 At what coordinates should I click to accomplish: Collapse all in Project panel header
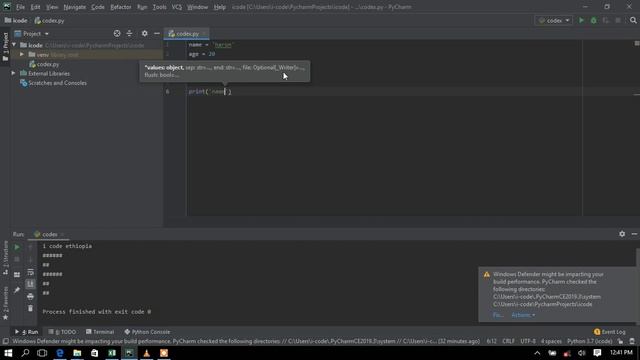pos(129,33)
